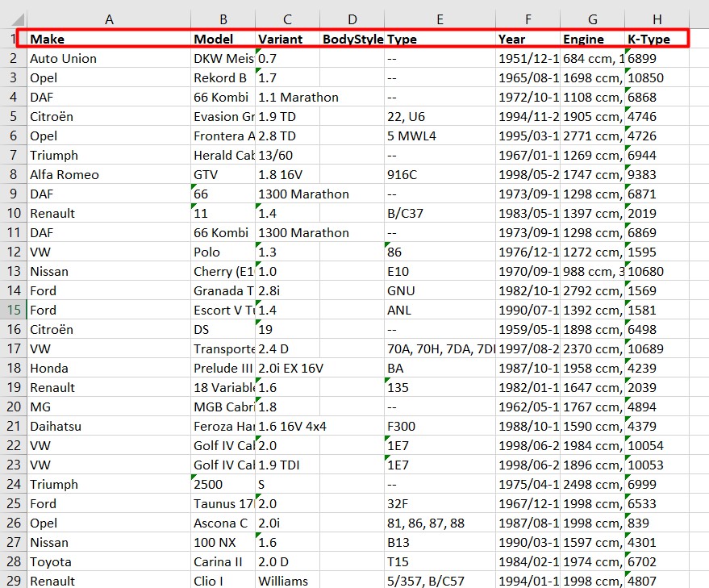Screen dimensions: 709x588
Task: Select the '1.1 Marathon' variant cell
Action: [x=288, y=98]
